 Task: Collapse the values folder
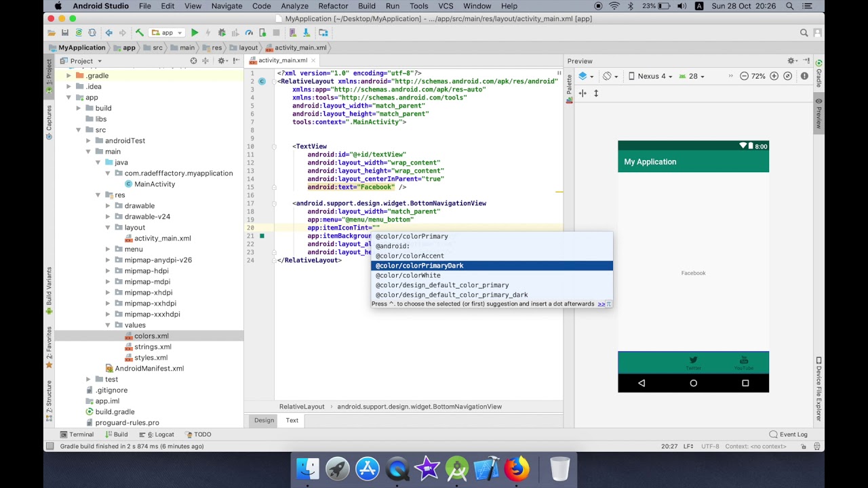point(108,325)
